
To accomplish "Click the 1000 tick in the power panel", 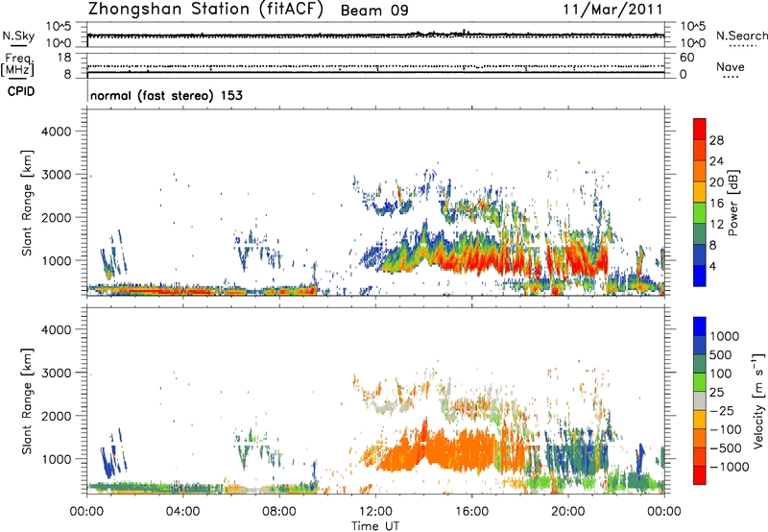I will pyautogui.click(x=57, y=260).
